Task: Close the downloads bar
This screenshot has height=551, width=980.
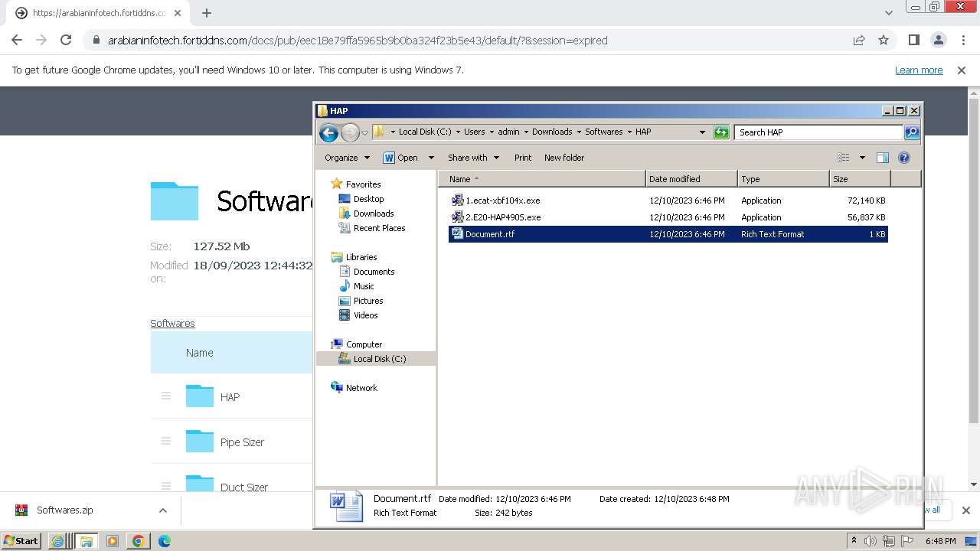Action: [x=965, y=510]
